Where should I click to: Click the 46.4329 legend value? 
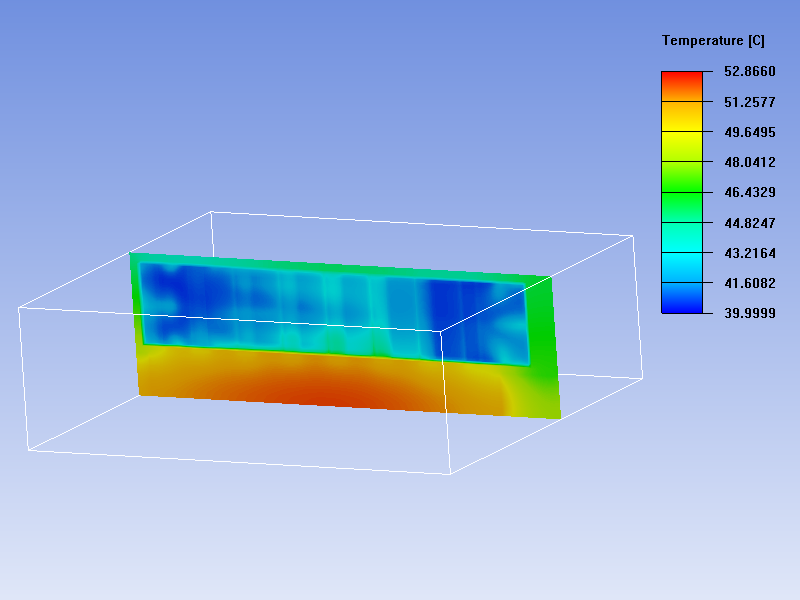(x=749, y=192)
